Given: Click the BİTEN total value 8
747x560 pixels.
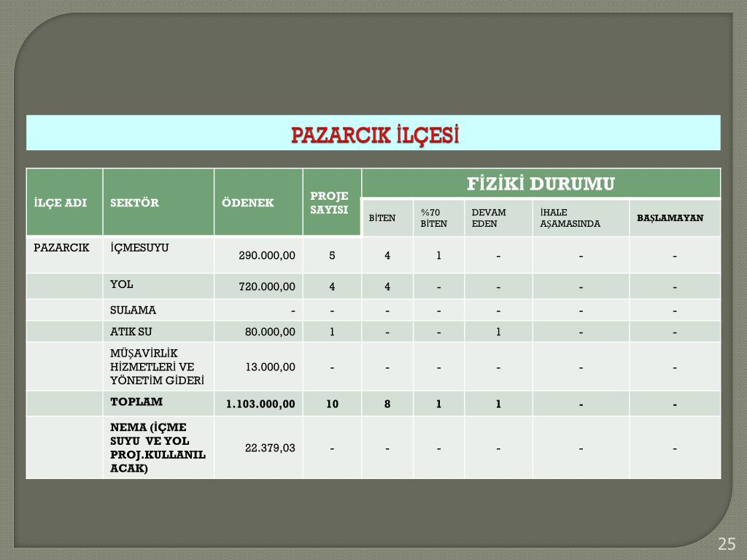Looking at the screenshot, I should [387, 404].
